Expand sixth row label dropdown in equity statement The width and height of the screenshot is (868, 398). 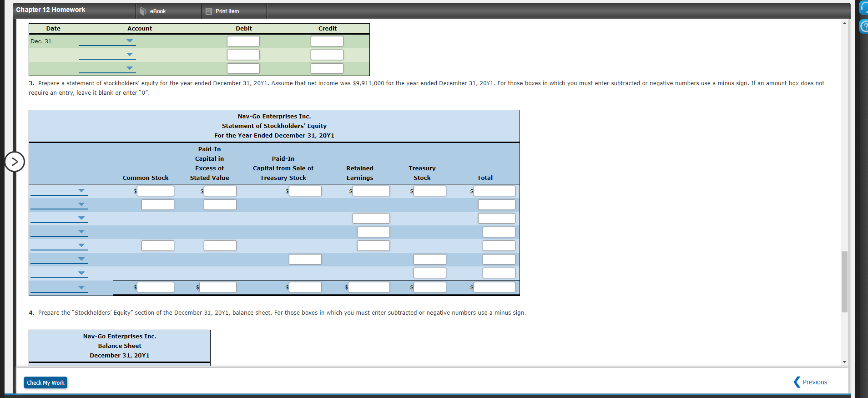(59, 259)
